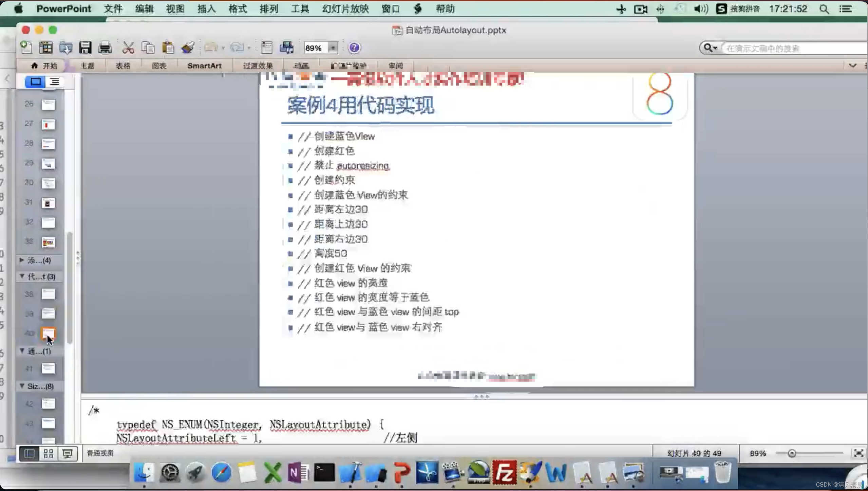Image resolution: width=868 pixels, height=491 pixels.
Task: Click the Cut scissors icon
Action: coord(128,48)
